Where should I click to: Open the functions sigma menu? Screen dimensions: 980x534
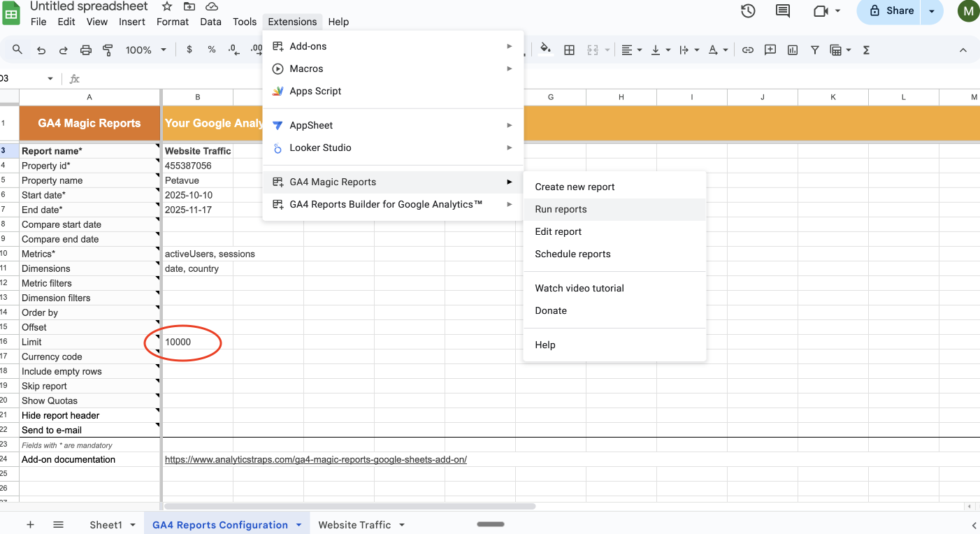coord(867,50)
